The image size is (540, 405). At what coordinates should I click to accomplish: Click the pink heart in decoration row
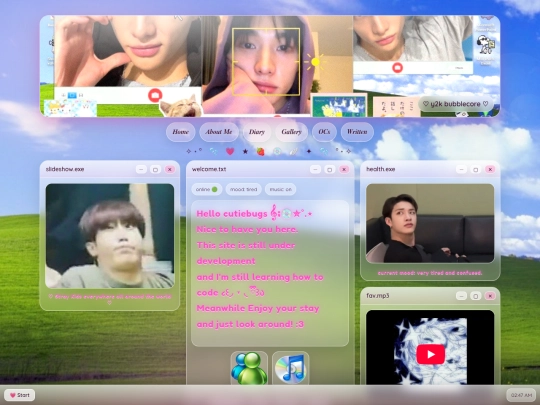[230, 151]
